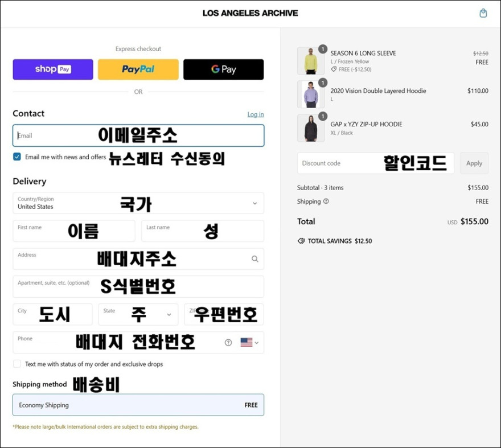Click 'GAP x YZY ZIP-UP HOODIE' text
Screen dimensions: 501x448
pos(367,124)
